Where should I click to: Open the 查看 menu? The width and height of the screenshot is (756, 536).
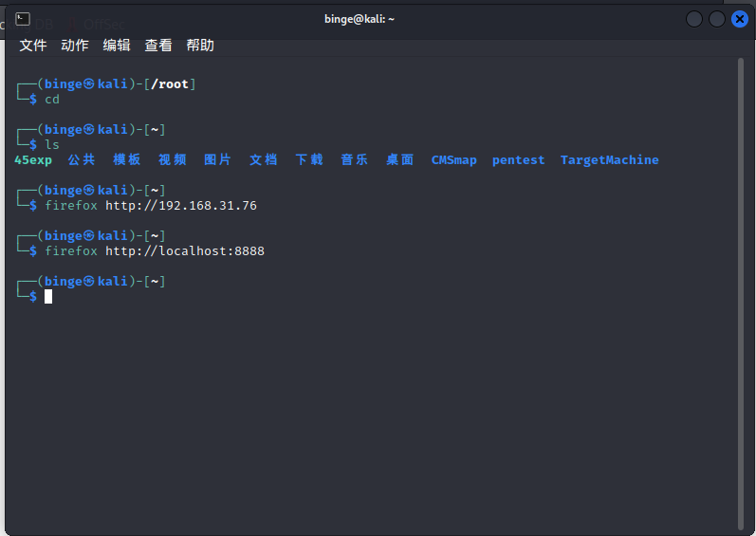coord(158,46)
